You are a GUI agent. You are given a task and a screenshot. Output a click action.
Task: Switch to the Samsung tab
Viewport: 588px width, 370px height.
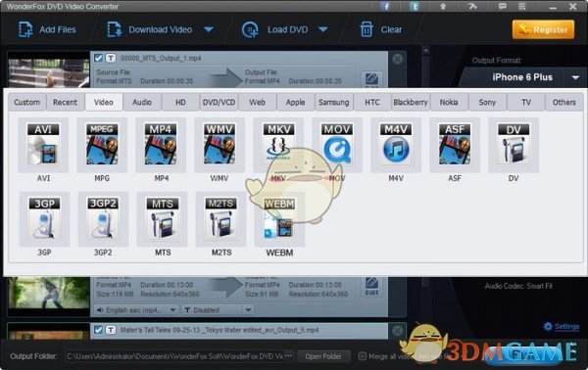[x=334, y=102]
